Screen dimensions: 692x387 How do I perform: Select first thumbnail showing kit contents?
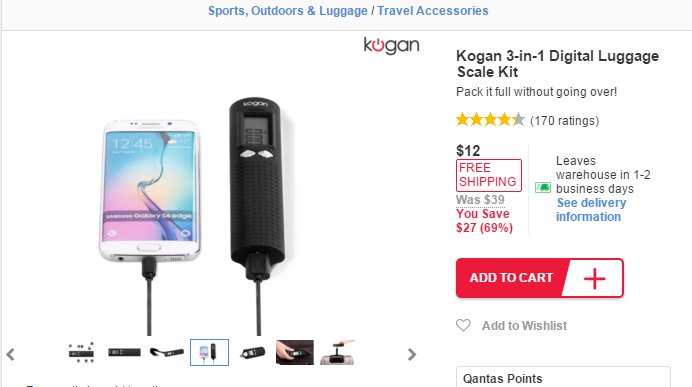82,352
